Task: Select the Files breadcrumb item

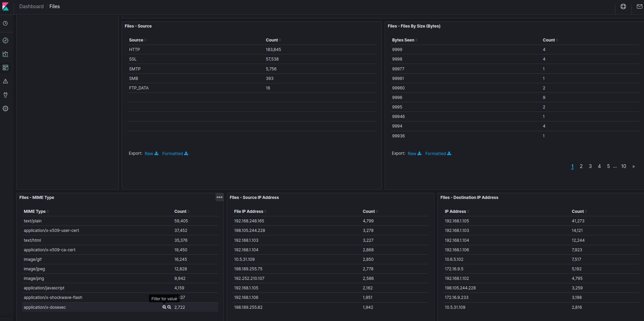Action: coord(54,6)
